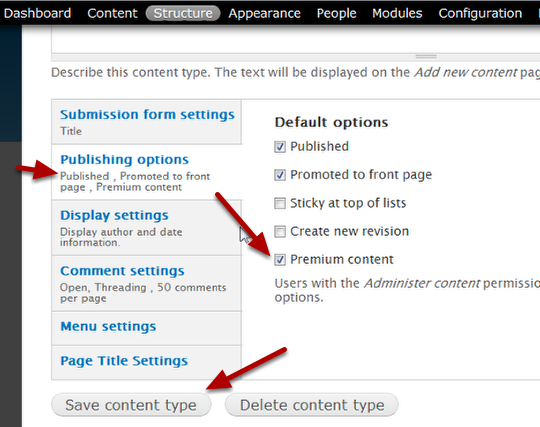
Task: Check the Create new revision option
Action: tap(280, 232)
